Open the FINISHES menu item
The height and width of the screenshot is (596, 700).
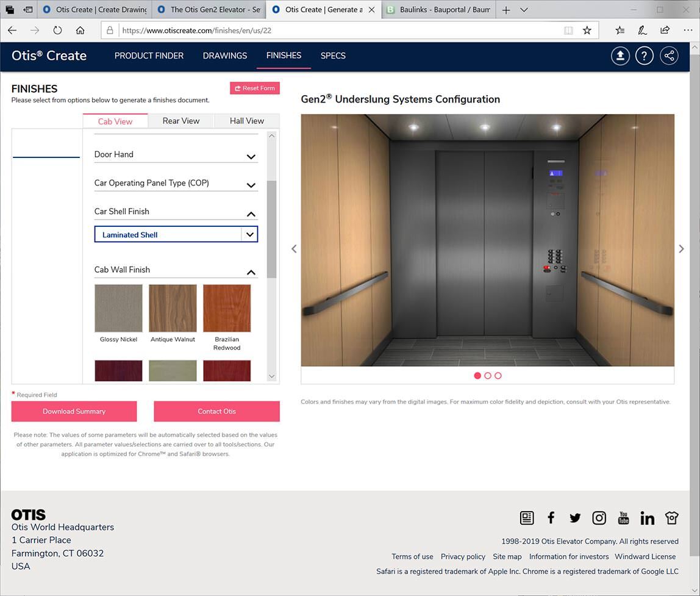pos(284,56)
